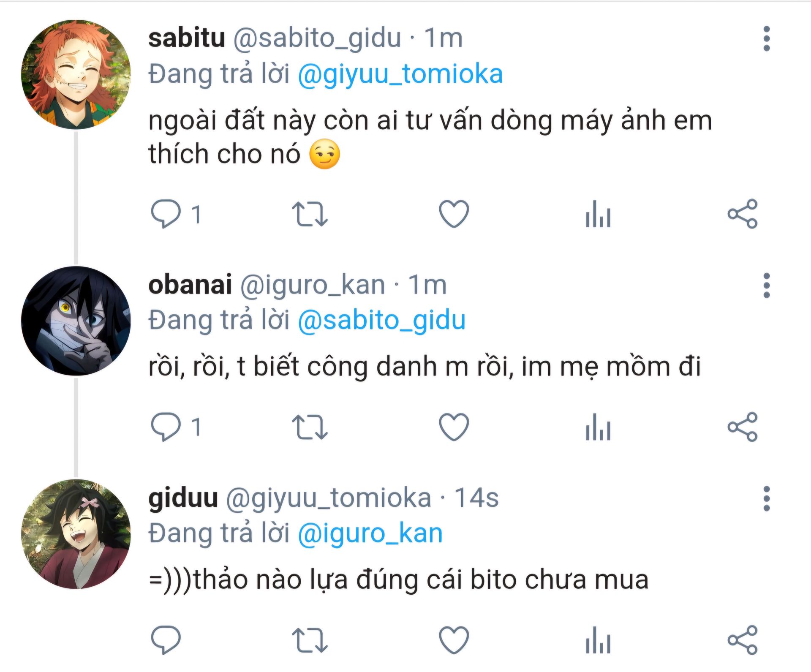Reply to obanai's tweet
Image resolution: width=811 pixels, height=672 pixels.
coord(166,427)
